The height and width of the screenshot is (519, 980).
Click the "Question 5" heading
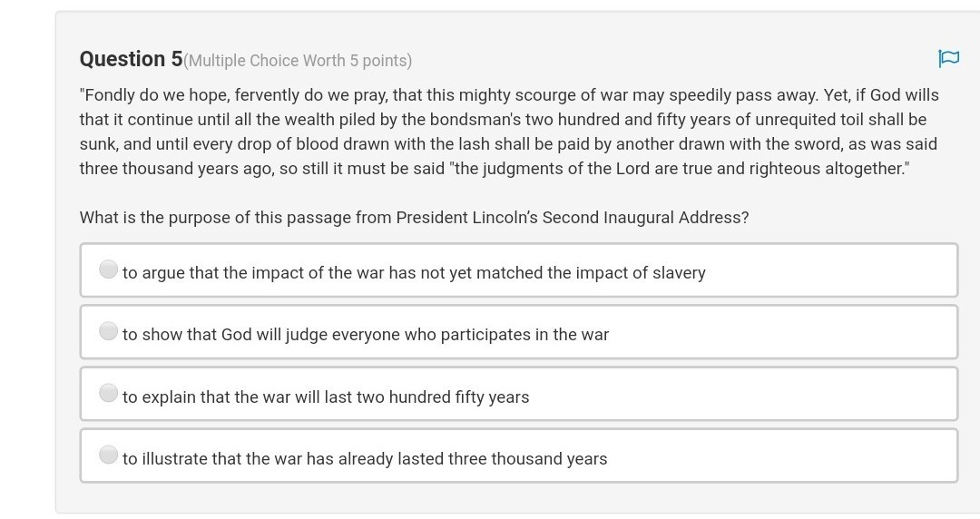click(131, 60)
